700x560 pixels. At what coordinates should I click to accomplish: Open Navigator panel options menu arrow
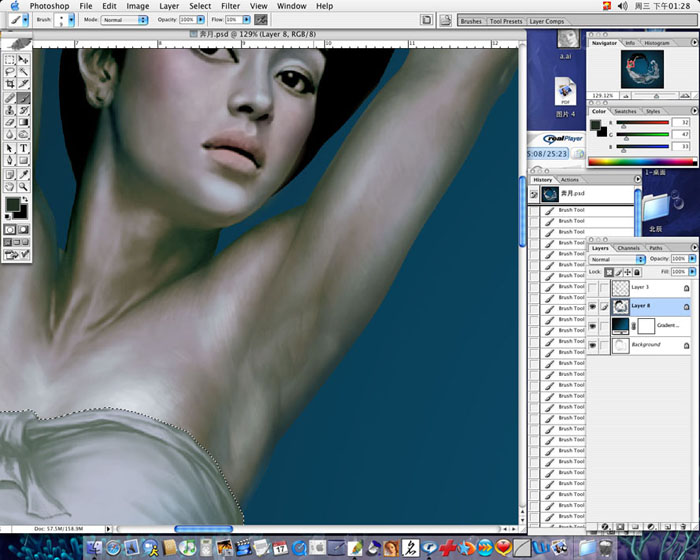(694, 42)
